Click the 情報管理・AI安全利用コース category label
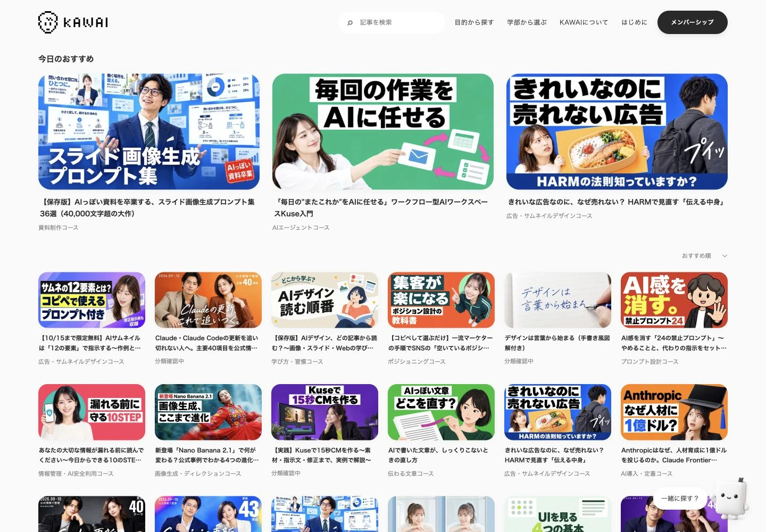This screenshot has height=532, width=766. coord(76,474)
